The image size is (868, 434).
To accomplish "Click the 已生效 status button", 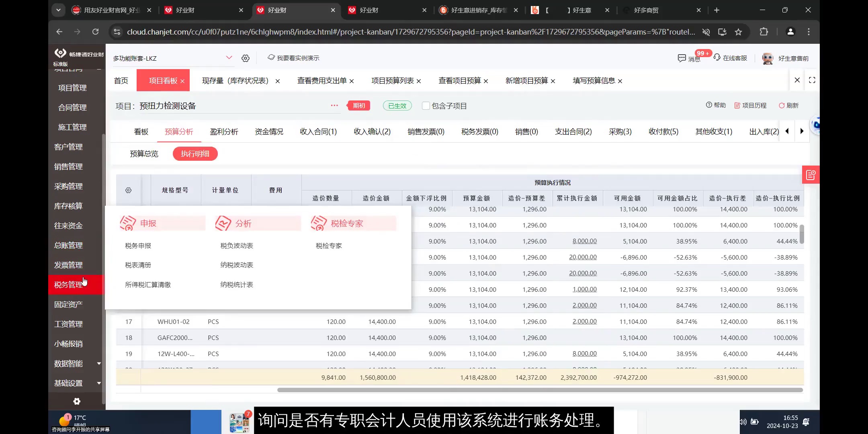I will [397, 105].
